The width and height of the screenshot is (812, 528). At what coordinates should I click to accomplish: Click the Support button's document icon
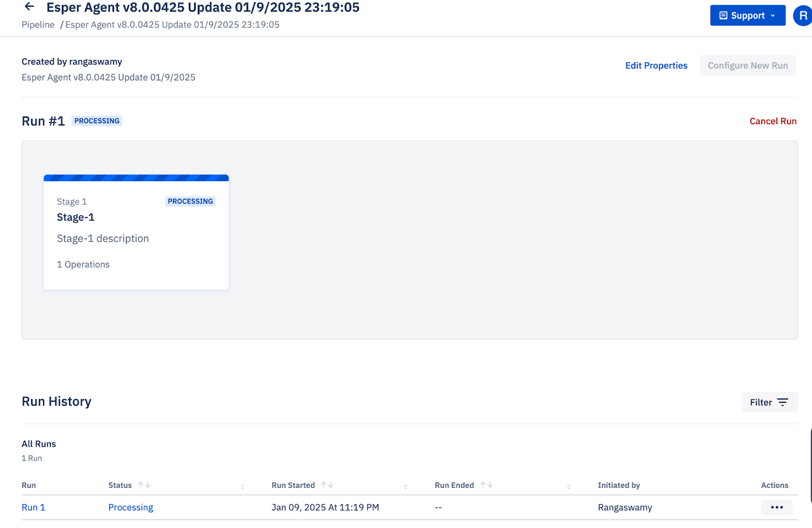[x=723, y=15]
